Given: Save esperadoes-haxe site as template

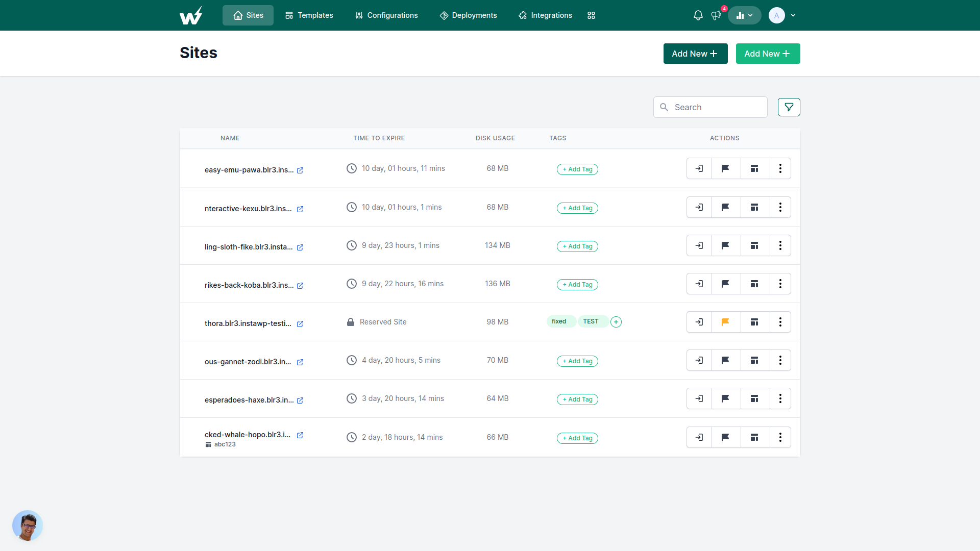Looking at the screenshot, I should coord(754,398).
